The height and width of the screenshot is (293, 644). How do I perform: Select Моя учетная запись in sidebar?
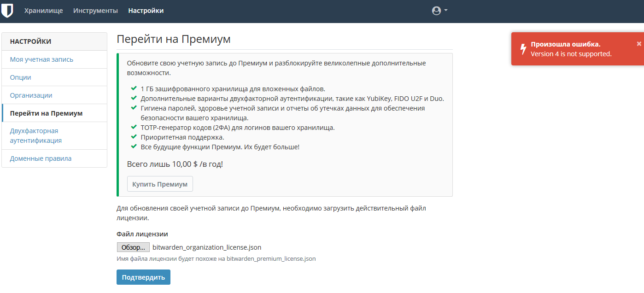(54, 59)
